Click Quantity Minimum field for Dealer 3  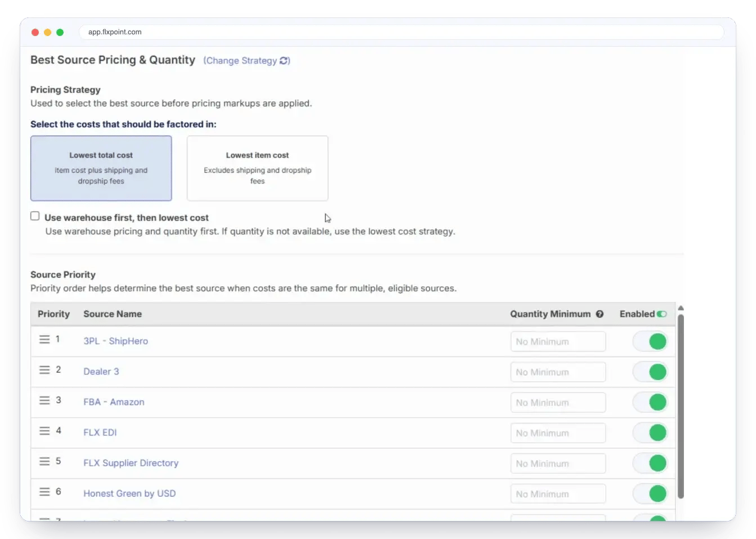pos(558,372)
